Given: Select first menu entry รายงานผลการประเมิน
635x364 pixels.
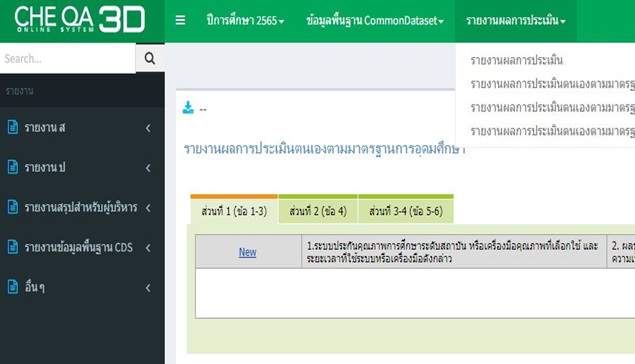Looking at the screenshot, I should [517, 61].
